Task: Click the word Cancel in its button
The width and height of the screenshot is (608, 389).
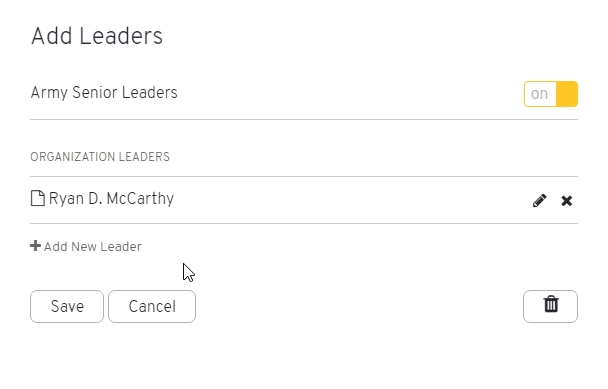Action: point(152,306)
